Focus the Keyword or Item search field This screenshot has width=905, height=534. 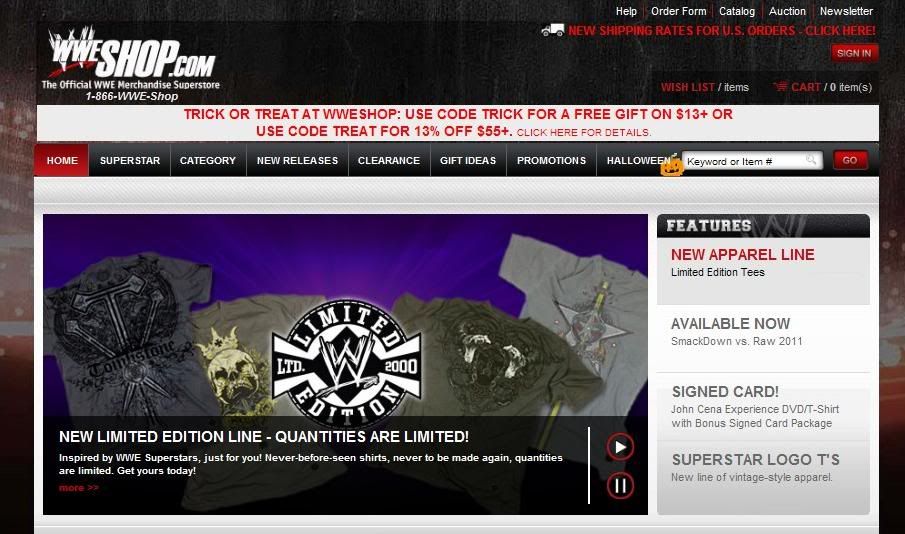coord(745,161)
